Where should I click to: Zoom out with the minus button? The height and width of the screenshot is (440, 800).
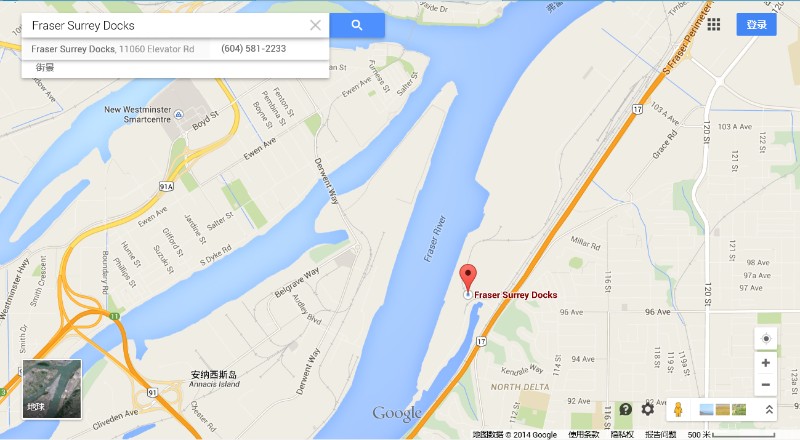765,384
